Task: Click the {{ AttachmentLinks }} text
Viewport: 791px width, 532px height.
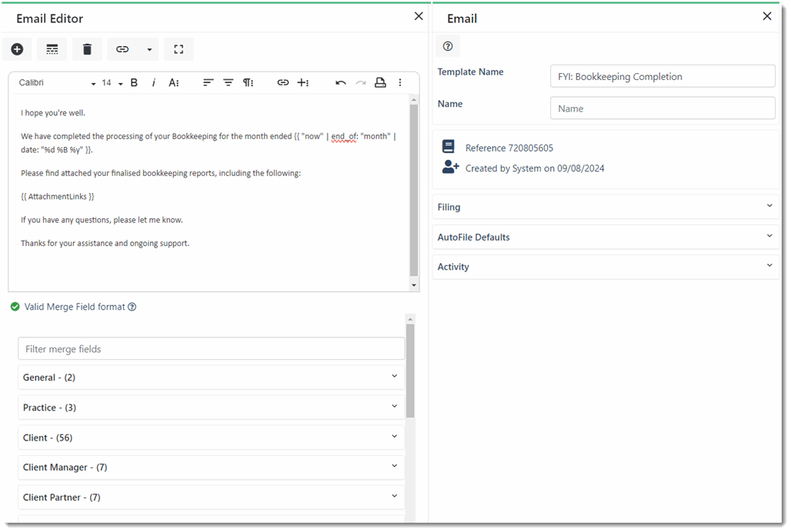Action: click(58, 197)
